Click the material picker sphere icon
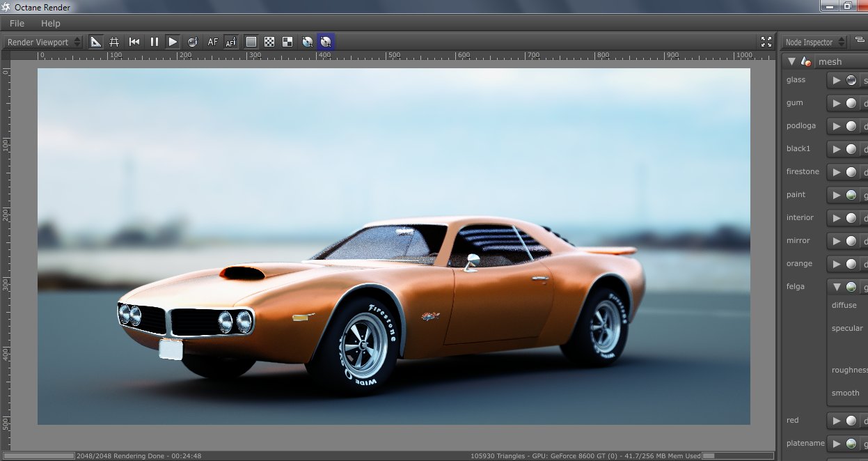The image size is (868, 461). [x=193, y=42]
